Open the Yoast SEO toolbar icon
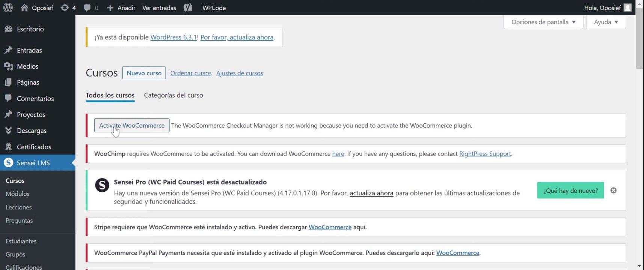Viewport: 644px width, 270px height. [x=188, y=7]
